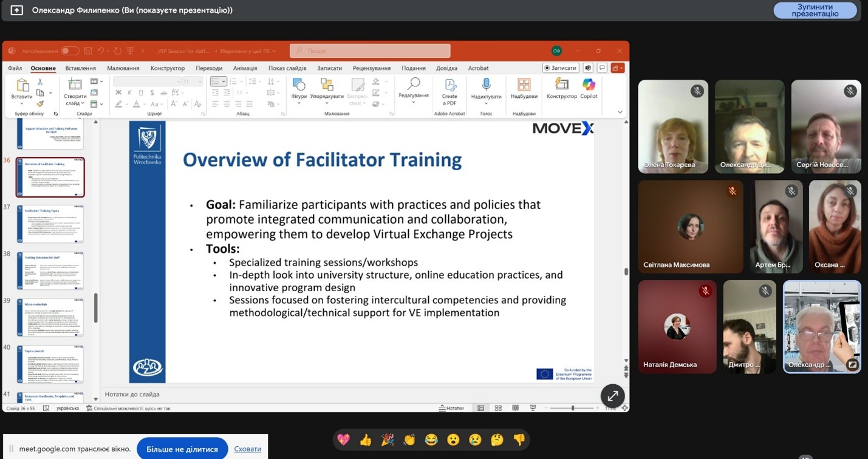This screenshot has width=868, height=459.
Task: Toggle the Записати record button in ribbon
Action: [x=560, y=68]
